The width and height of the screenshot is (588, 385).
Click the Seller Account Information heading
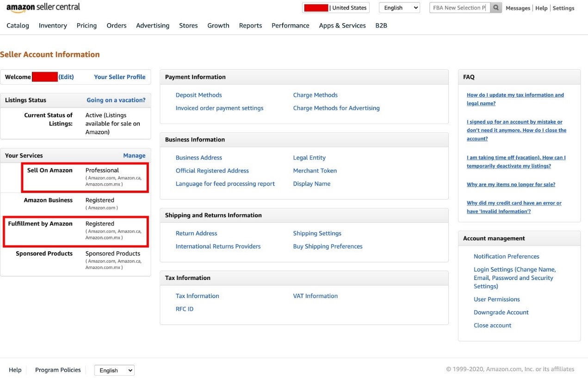tap(50, 55)
